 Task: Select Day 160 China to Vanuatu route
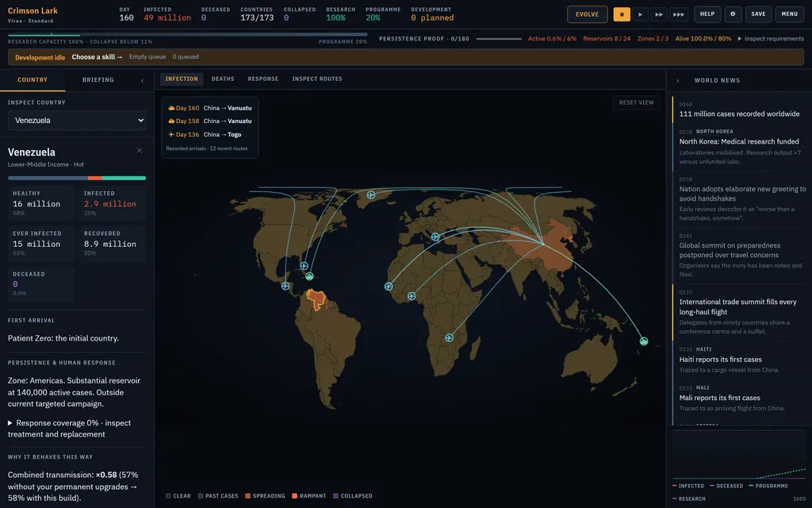209,108
